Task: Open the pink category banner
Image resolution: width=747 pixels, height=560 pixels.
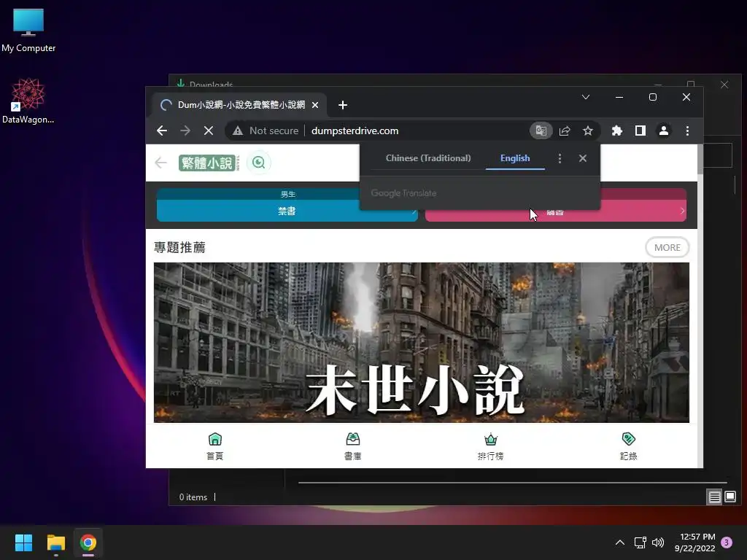Action: (x=555, y=205)
